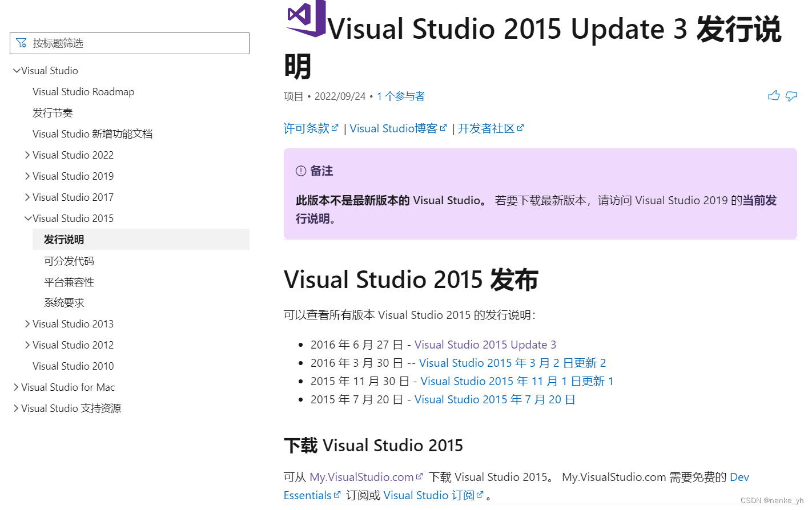Click the external-link icon beside Visual Studio博客
812x510 pixels.
[x=443, y=128]
